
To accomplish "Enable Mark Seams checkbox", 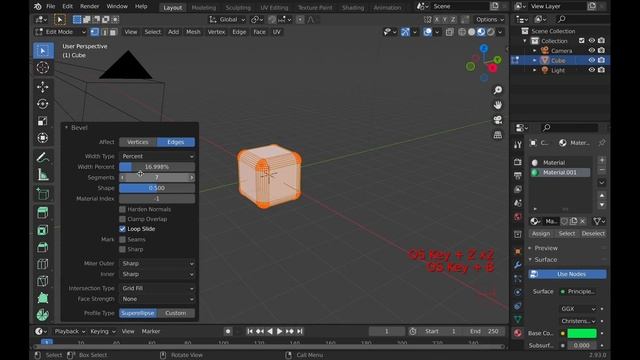I will (x=122, y=240).
